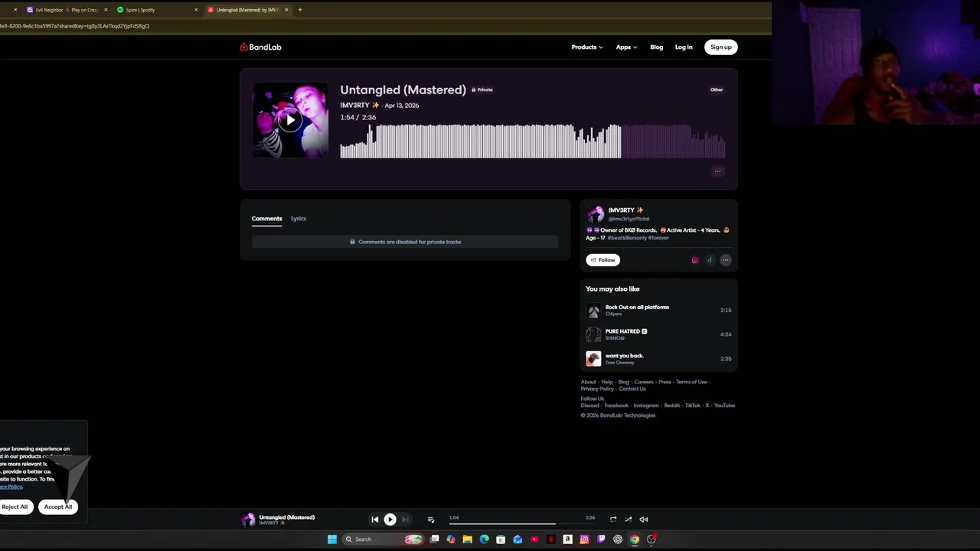Open the YouTube footer link
The image size is (980, 551).
click(724, 406)
